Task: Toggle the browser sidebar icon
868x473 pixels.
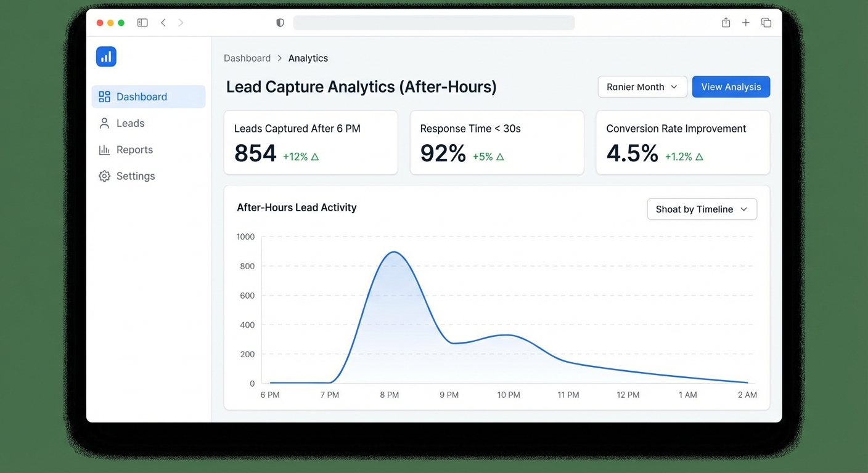Action: (x=142, y=22)
